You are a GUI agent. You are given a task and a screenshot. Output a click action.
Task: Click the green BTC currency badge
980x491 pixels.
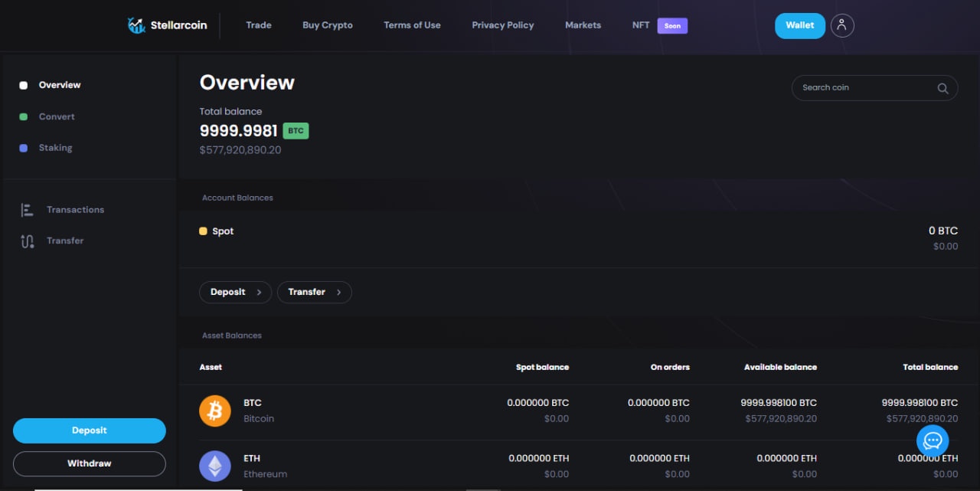(296, 131)
